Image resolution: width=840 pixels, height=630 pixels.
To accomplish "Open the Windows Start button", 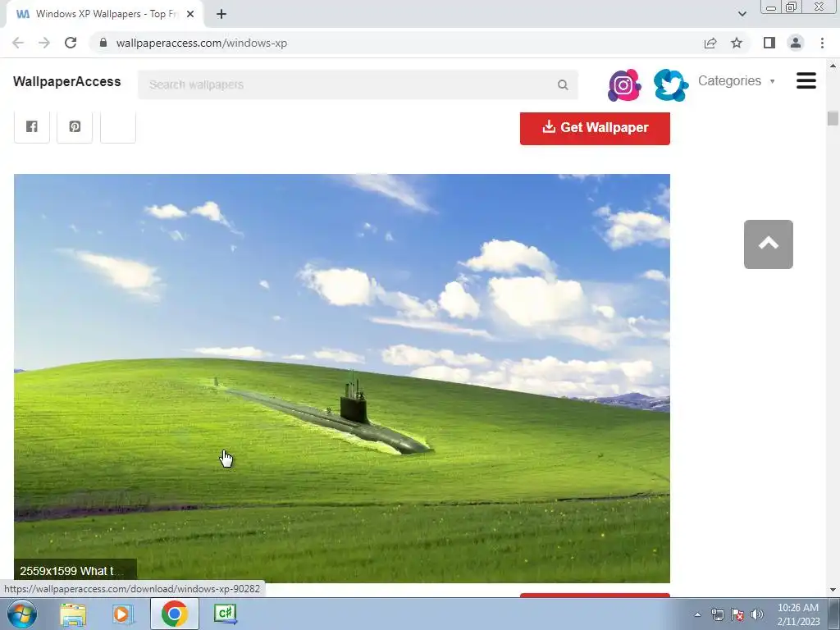I will [22, 614].
